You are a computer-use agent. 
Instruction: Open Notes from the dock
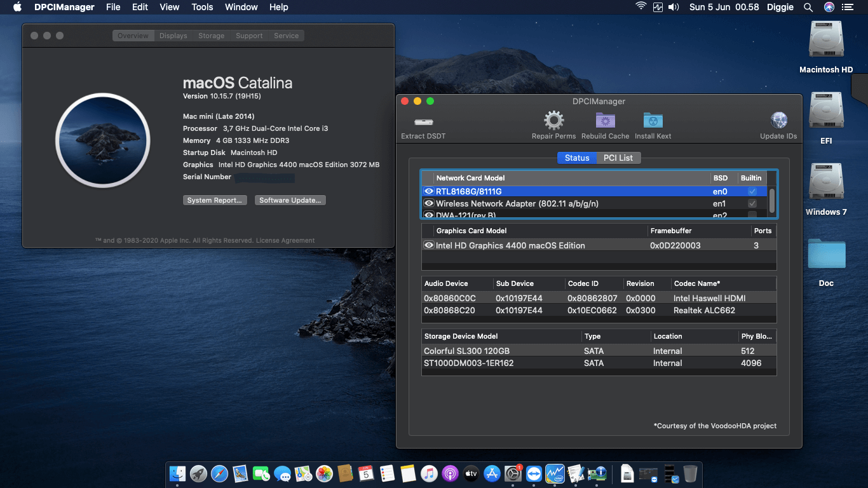pyautogui.click(x=408, y=473)
